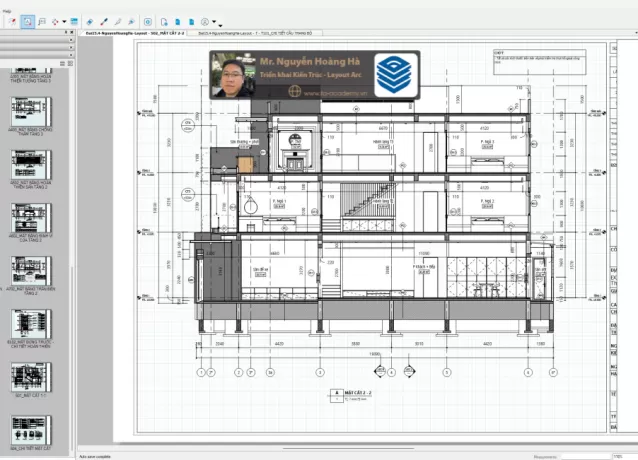Click the Auto save complete status text

95,457
